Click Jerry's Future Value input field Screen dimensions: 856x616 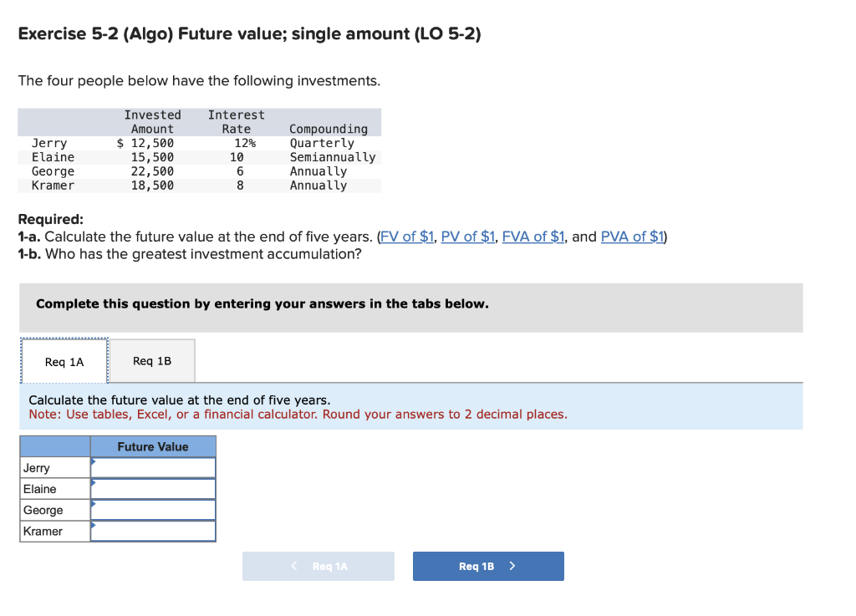pos(155,467)
